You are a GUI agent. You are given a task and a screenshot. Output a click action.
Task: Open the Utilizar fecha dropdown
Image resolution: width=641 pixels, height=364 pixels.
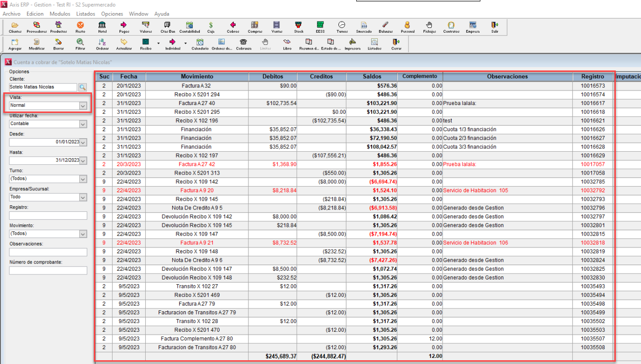coord(83,124)
